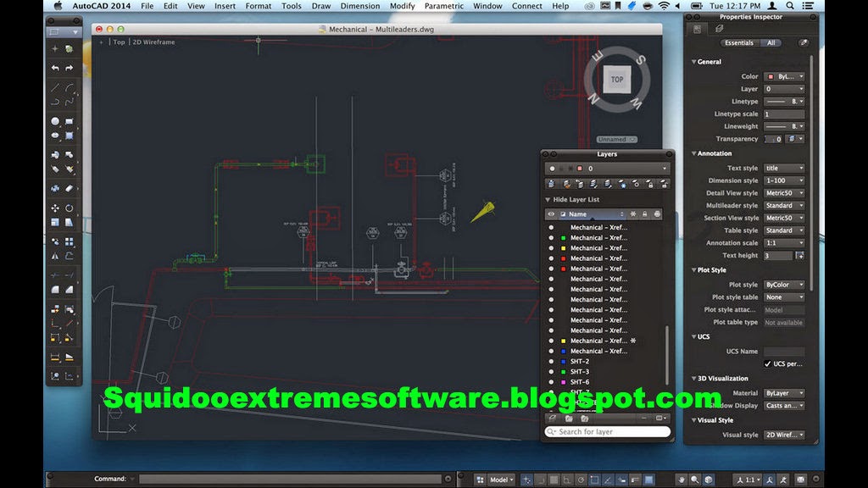Image resolution: width=868 pixels, height=488 pixels.
Task: Uncheck the UCS per viewport checkbox
Action: tap(767, 364)
